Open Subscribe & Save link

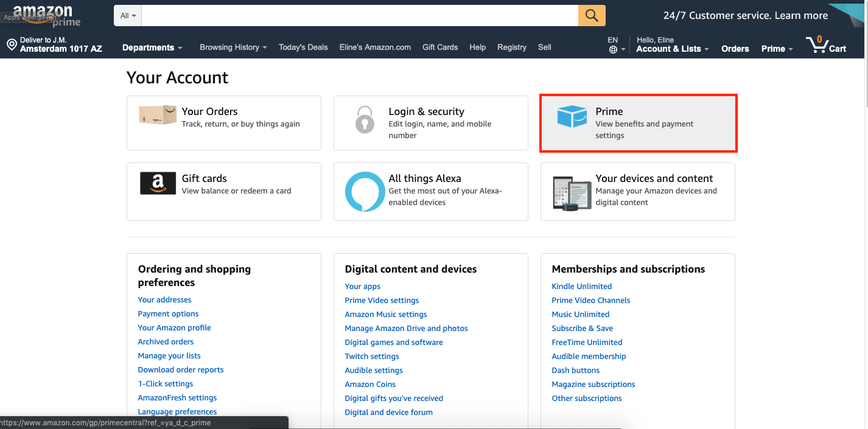click(583, 328)
